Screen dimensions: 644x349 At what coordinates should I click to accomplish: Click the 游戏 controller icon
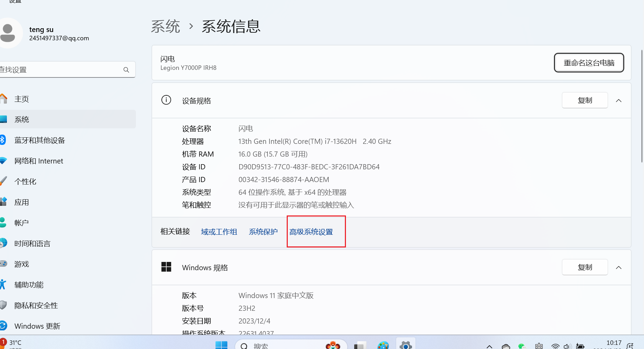[3, 264]
